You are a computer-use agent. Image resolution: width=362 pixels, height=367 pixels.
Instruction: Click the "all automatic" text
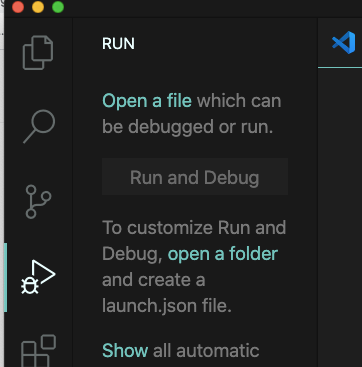(206, 351)
